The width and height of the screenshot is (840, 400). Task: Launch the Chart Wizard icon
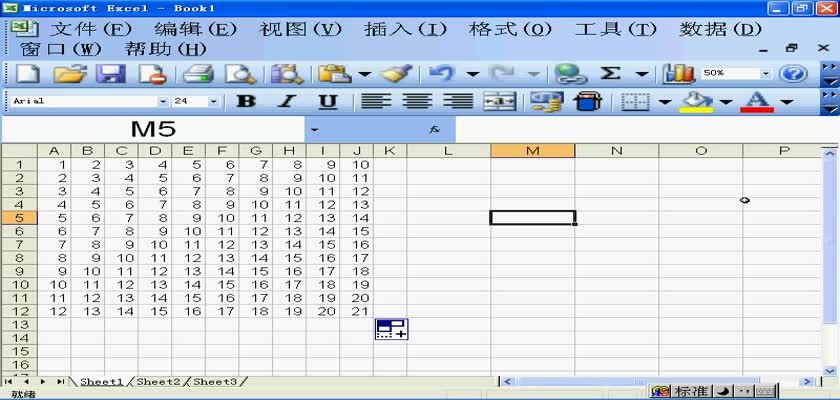[x=679, y=74]
